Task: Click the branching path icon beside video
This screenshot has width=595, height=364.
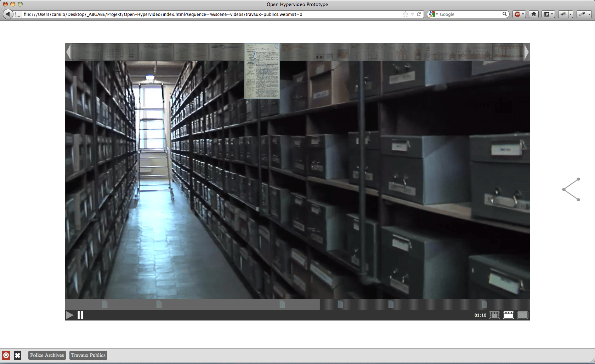Action: 571,190
